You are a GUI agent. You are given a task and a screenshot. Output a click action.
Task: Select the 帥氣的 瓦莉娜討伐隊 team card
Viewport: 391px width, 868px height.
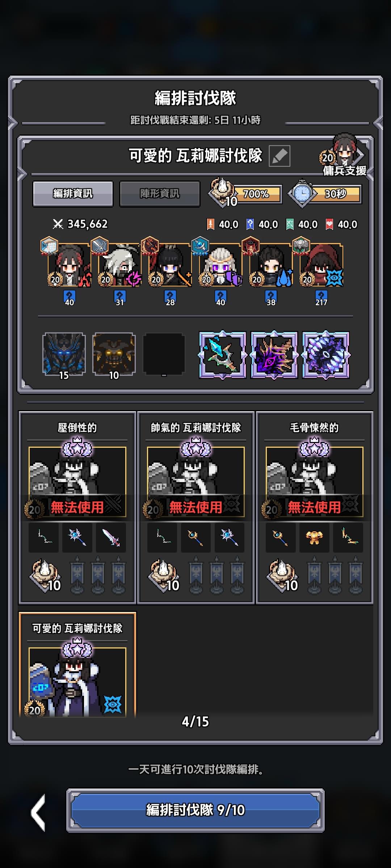[x=196, y=508]
